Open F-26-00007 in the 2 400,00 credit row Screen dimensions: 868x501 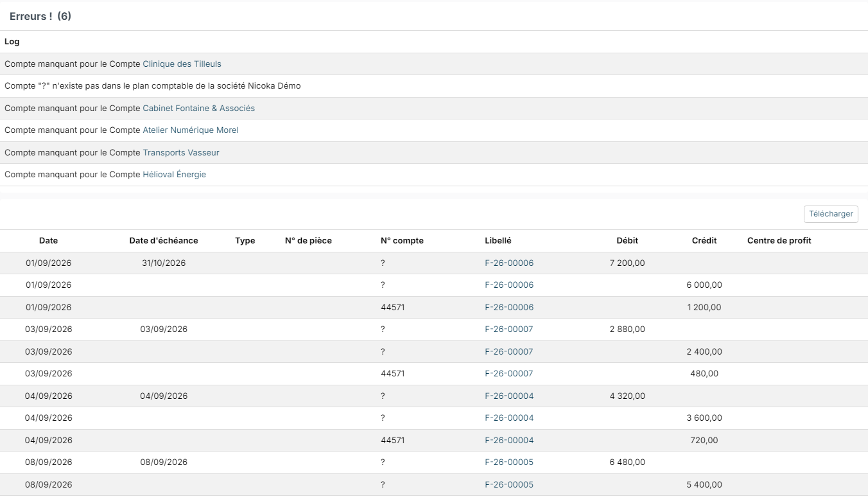[509, 351]
